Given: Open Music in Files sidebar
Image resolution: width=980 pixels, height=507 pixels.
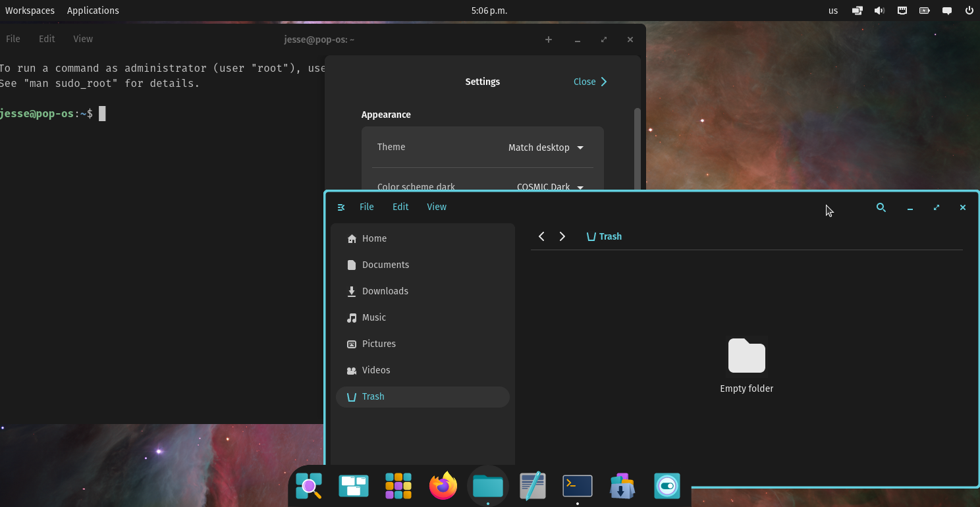Looking at the screenshot, I should 423,317.
